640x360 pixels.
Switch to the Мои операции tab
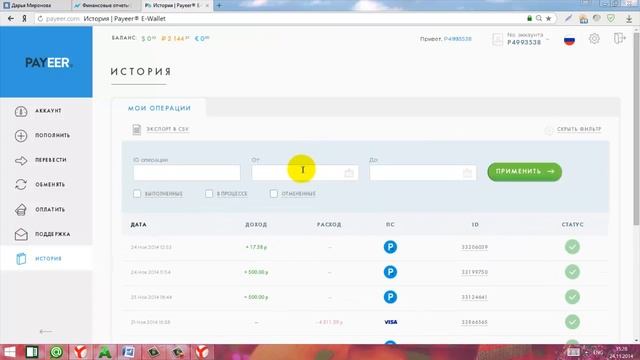tap(159, 108)
